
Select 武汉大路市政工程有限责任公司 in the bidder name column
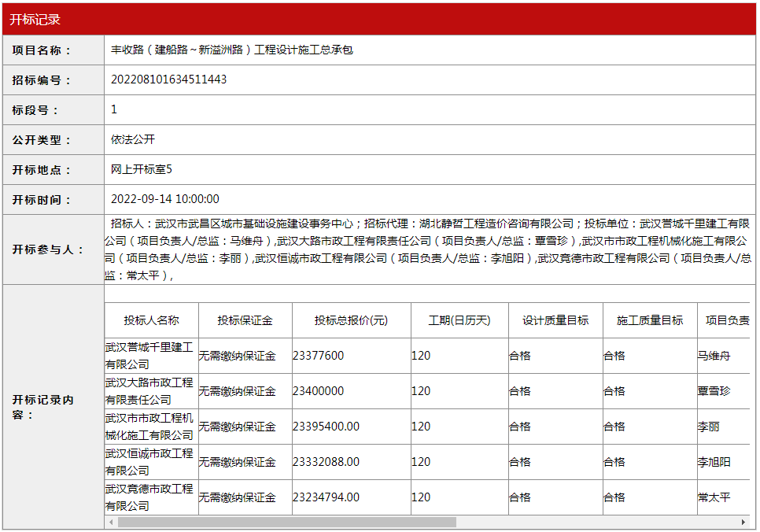point(149,391)
